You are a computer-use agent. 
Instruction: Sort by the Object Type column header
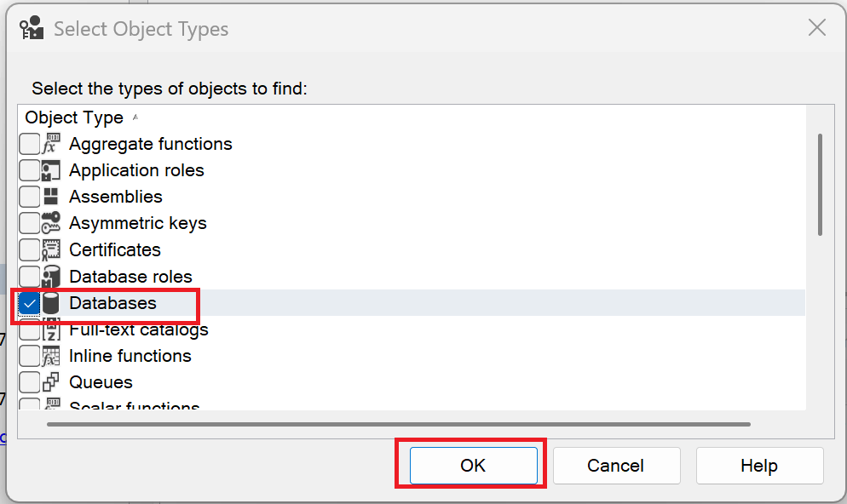click(x=74, y=117)
